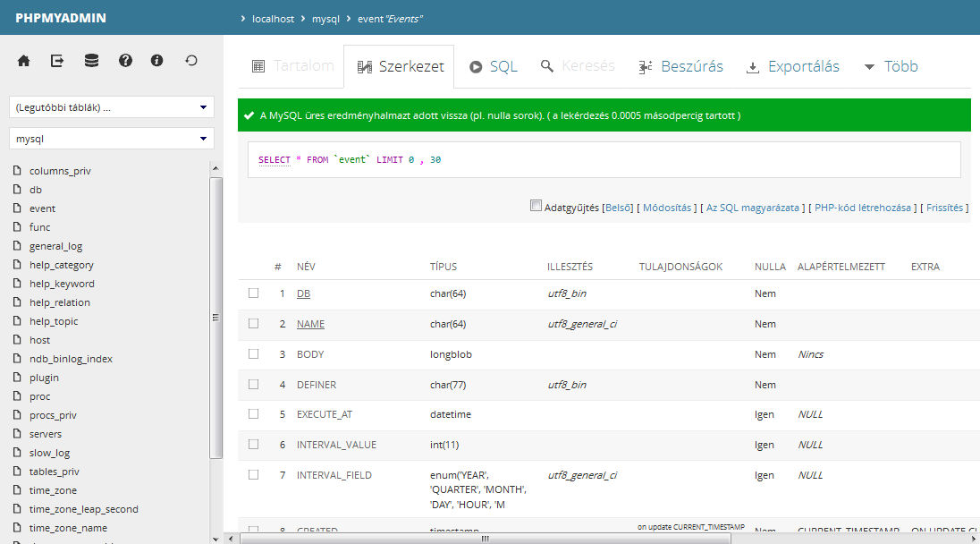Click the page icon beside help_category
Screen dimensions: 980x544
(18, 264)
